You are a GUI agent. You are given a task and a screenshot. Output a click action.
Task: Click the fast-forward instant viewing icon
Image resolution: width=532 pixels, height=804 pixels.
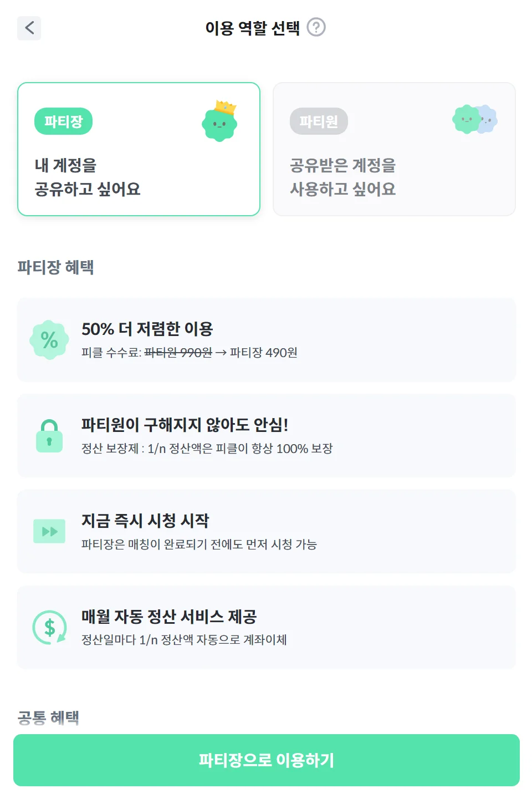click(49, 531)
